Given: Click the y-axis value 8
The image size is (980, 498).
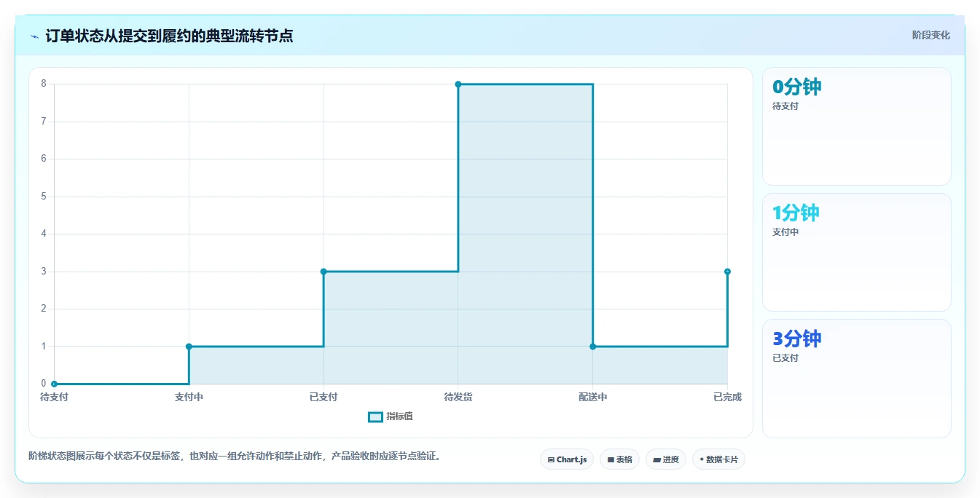Looking at the screenshot, I should (x=44, y=84).
